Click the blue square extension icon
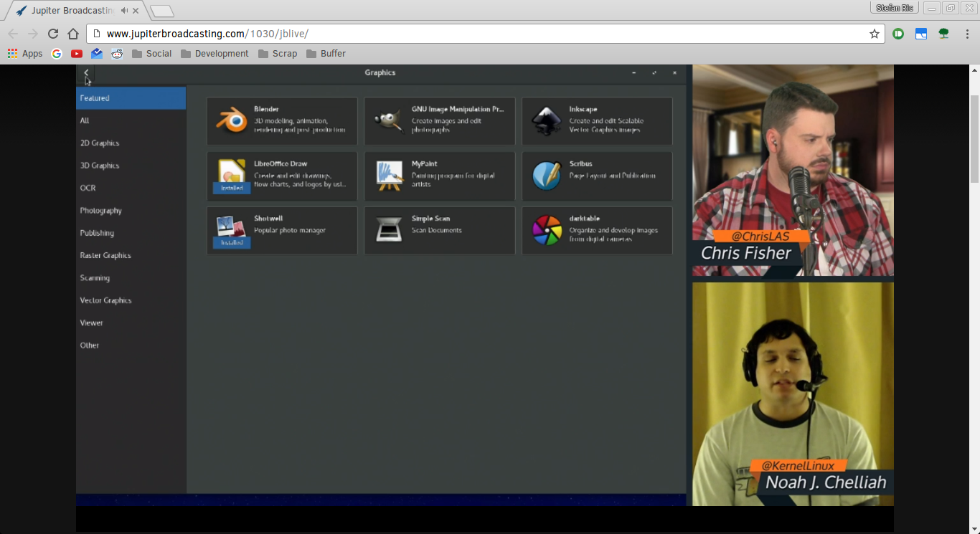The image size is (980, 534). tap(921, 34)
